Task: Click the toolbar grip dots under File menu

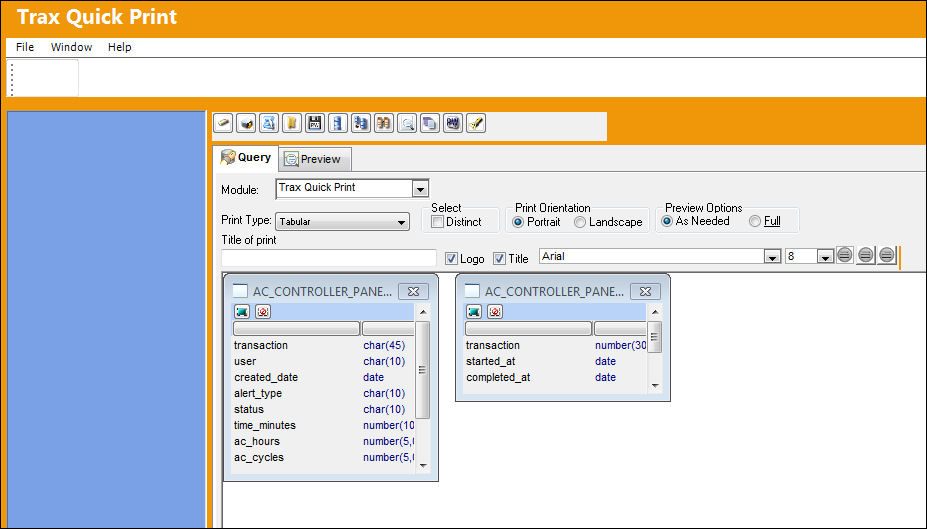Action: coord(12,79)
